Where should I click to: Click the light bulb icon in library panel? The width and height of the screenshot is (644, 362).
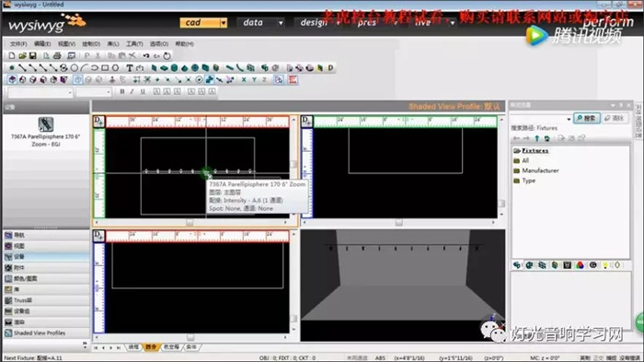click(605, 265)
